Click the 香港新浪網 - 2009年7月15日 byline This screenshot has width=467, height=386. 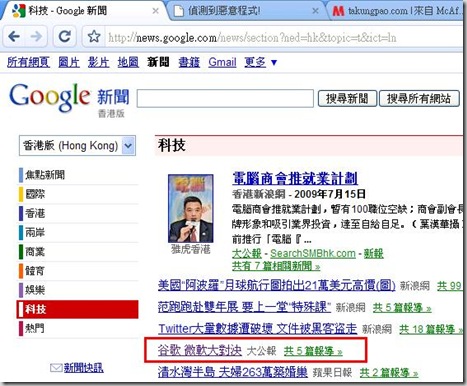tap(299, 194)
